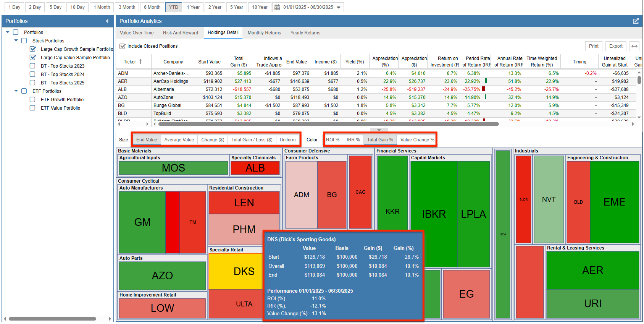
Task: Select the 5 Year period
Action: click(237, 7)
